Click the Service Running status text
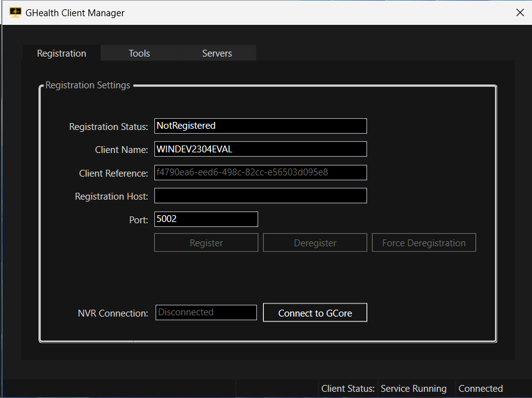This screenshot has height=398, width=532. (x=413, y=389)
